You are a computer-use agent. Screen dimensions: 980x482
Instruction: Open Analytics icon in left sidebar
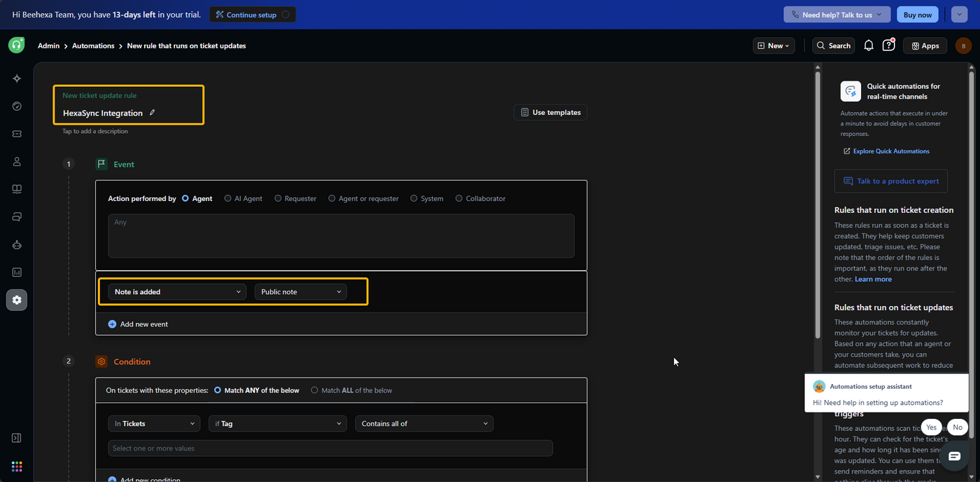click(17, 272)
